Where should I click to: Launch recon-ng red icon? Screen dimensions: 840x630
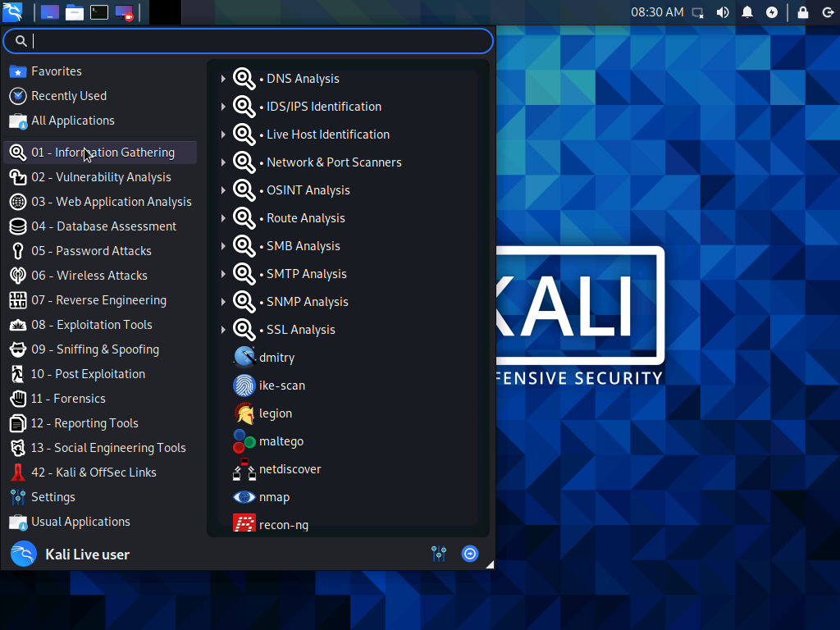click(x=244, y=523)
